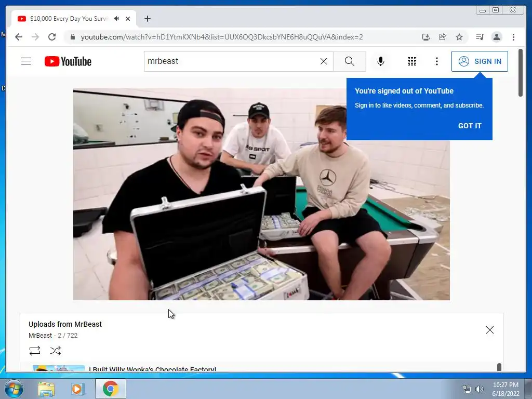Viewport: 532px width, 399px height.
Task: View site information padlock icon
Action: (72, 37)
